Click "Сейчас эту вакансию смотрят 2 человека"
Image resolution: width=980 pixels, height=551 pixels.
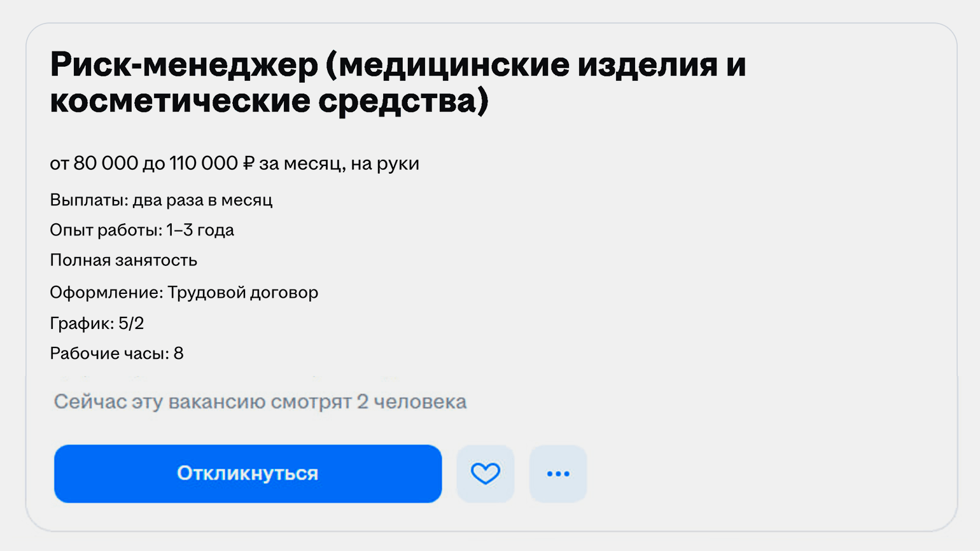click(260, 402)
